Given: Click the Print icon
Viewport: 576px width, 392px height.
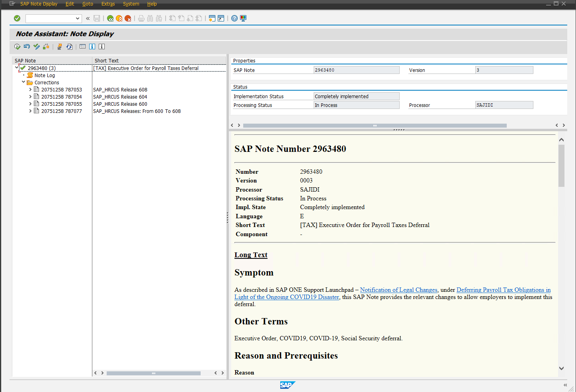Looking at the screenshot, I should coord(141,18).
